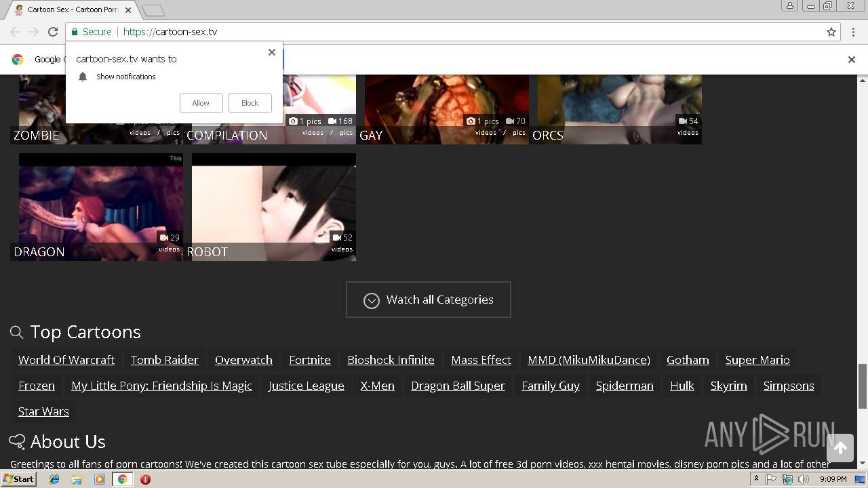
Task: Click the bell icon beside Show notifications
Action: (83, 77)
